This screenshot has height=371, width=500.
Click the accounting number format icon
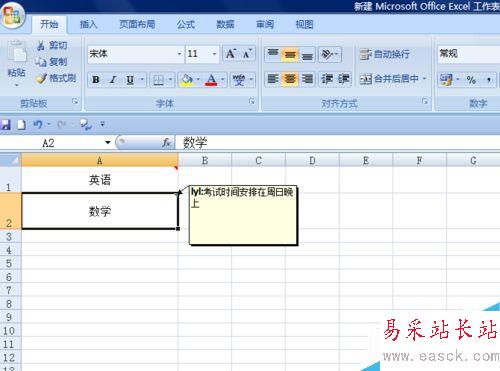(x=446, y=80)
